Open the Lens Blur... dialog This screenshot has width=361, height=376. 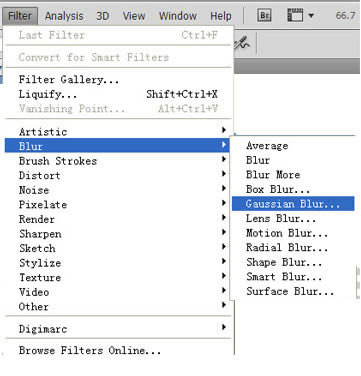293,218
